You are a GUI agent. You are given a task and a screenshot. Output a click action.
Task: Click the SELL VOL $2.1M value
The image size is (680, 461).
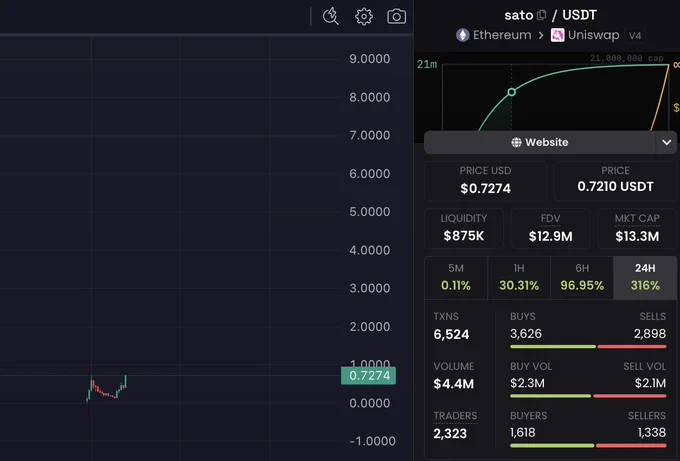[x=650, y=383]
